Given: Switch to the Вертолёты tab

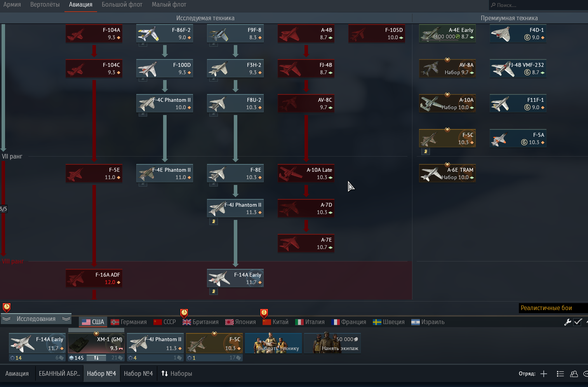Looking at the screenshot, I should (45, 5).
